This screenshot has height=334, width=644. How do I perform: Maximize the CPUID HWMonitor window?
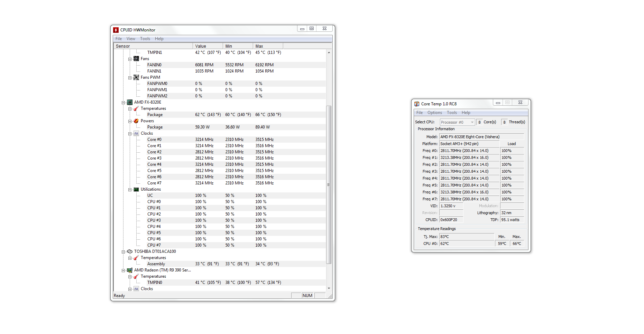click(312, 29)
